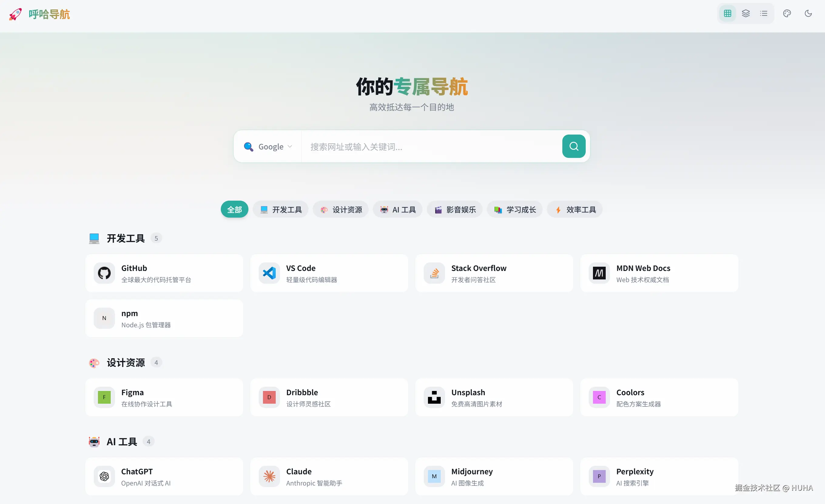Click the 呼哈导航 site title
This screenshot has width=825, height=504.
click(x=49, y=14)
